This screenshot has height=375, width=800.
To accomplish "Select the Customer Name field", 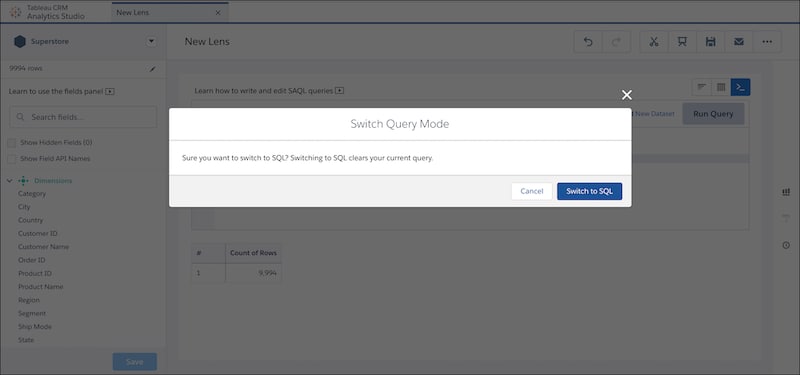I will (x=43, y=247).
